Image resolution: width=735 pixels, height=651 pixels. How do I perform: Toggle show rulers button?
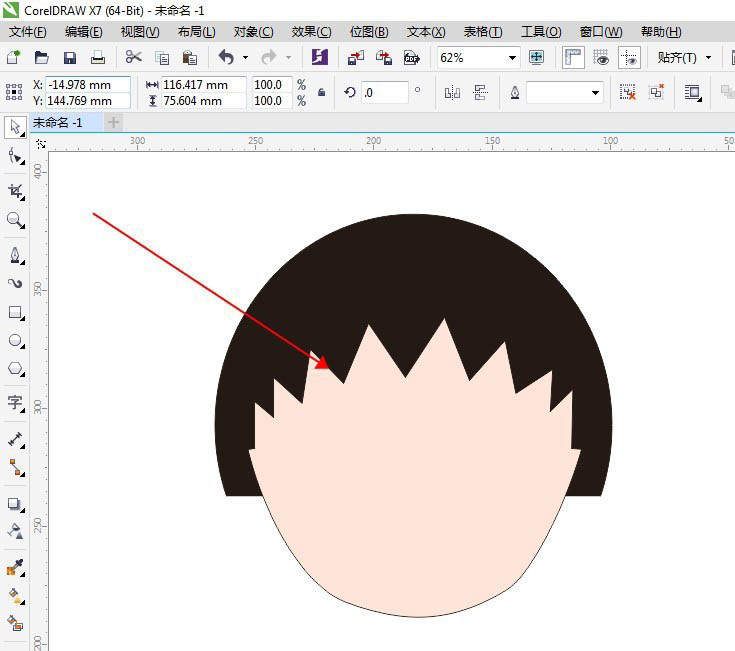(x=573, y=58)
